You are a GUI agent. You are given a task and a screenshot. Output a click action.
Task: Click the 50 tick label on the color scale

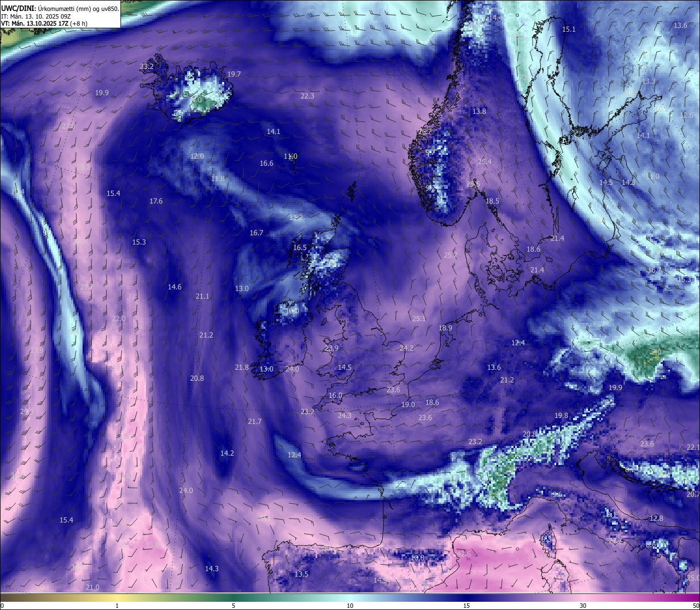(696, 606)
